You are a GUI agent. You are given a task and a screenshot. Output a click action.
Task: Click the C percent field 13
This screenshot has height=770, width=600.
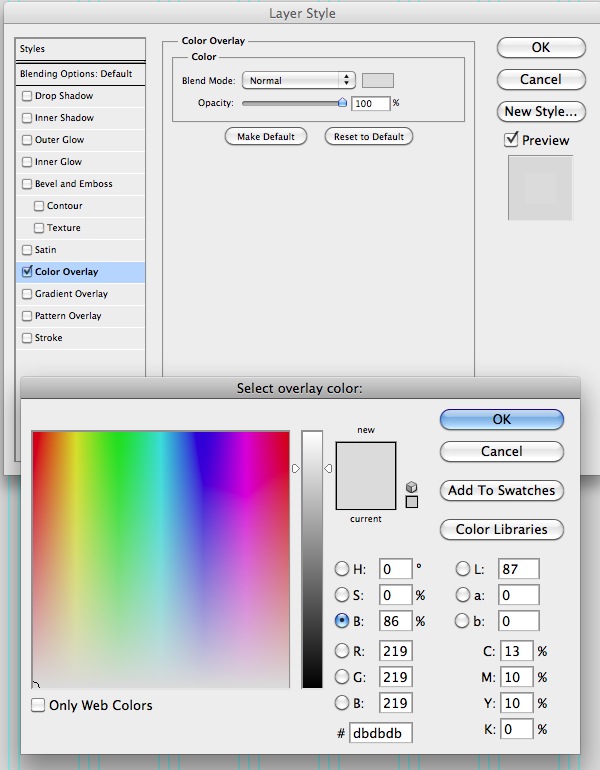tap(517, 651)
